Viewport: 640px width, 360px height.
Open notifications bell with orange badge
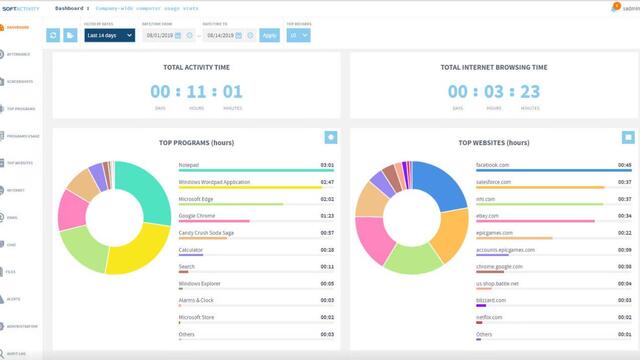click(x=615, y=7)
